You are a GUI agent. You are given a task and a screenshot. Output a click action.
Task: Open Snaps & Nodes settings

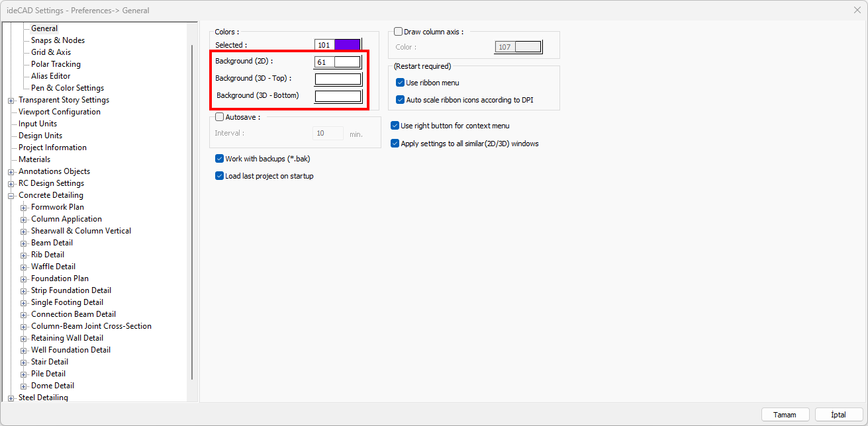pos(58,40)
